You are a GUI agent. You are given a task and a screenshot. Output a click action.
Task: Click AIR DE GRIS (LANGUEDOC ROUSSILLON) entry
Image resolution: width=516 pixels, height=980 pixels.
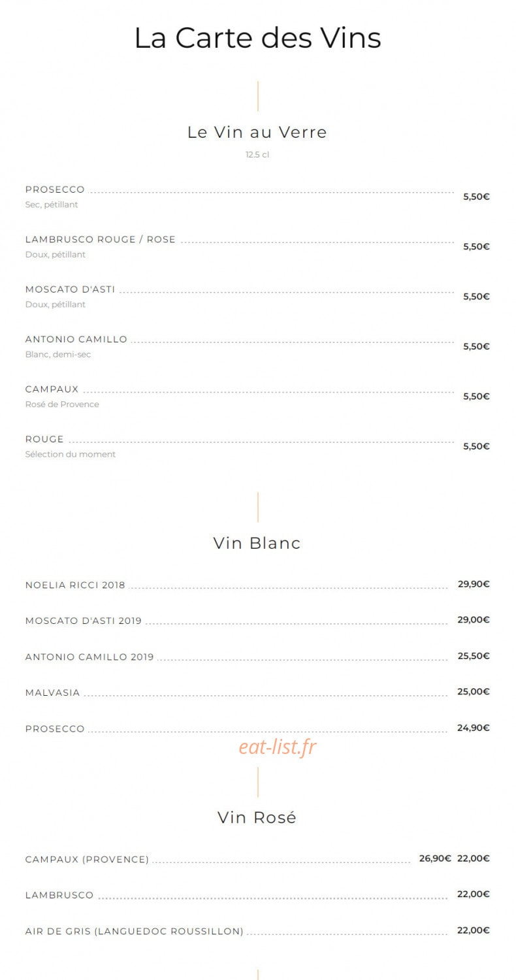tap(257, 931)
